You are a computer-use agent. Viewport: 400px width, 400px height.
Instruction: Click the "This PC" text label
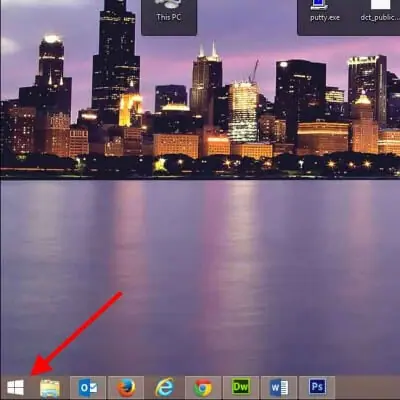pyautogui.click(x=169, y=17)
